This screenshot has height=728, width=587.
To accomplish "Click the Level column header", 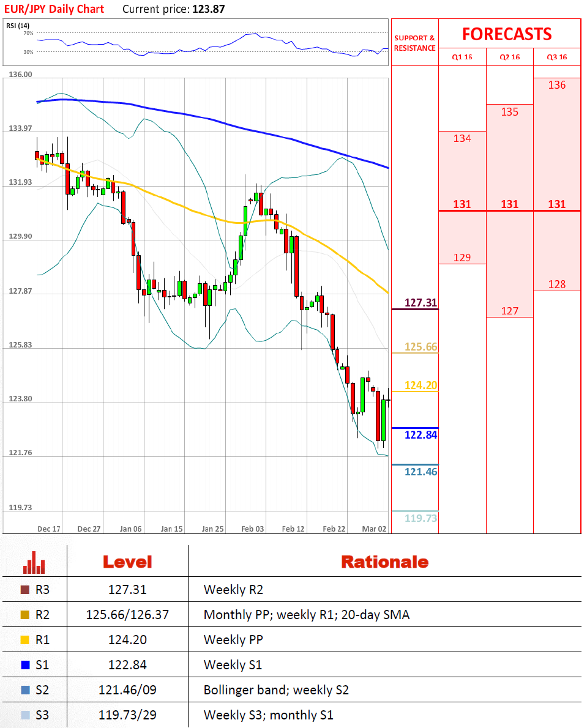I will (x=127, y=562).
